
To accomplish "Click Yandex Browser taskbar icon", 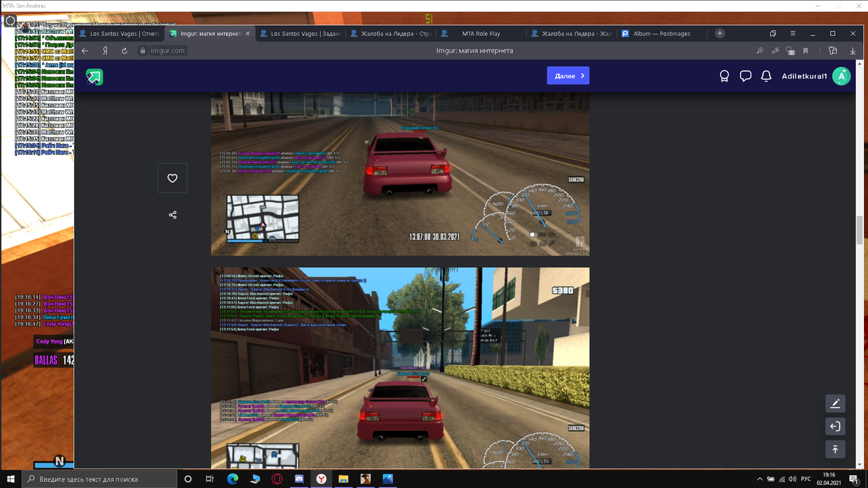I will click(x=321, y=479).
